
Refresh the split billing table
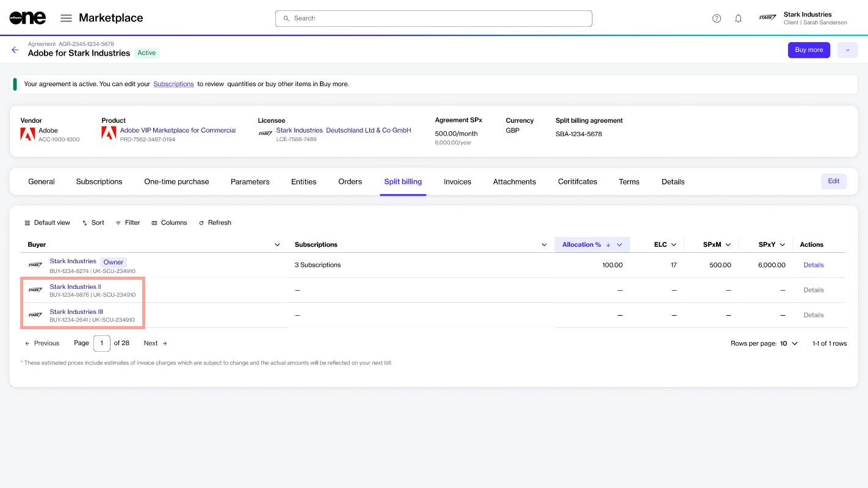pyautogui.click(x=215, y=223)
